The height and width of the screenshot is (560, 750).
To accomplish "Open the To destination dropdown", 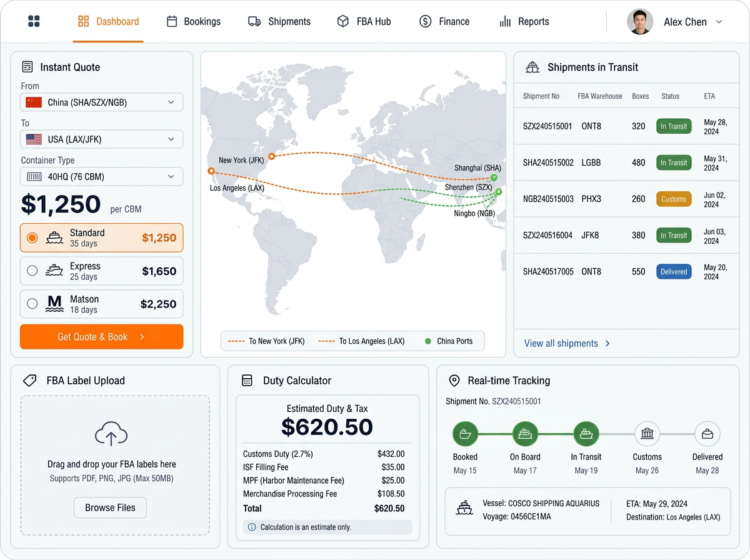I will [102, 139].
